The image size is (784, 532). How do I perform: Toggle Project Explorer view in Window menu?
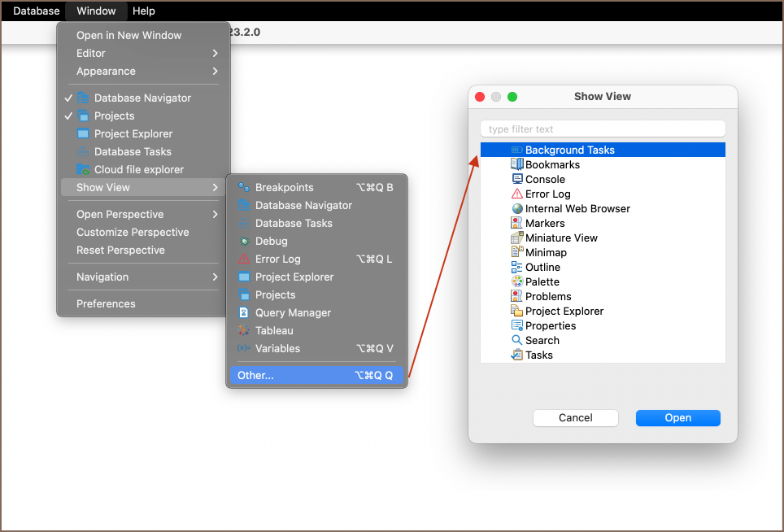133,134
